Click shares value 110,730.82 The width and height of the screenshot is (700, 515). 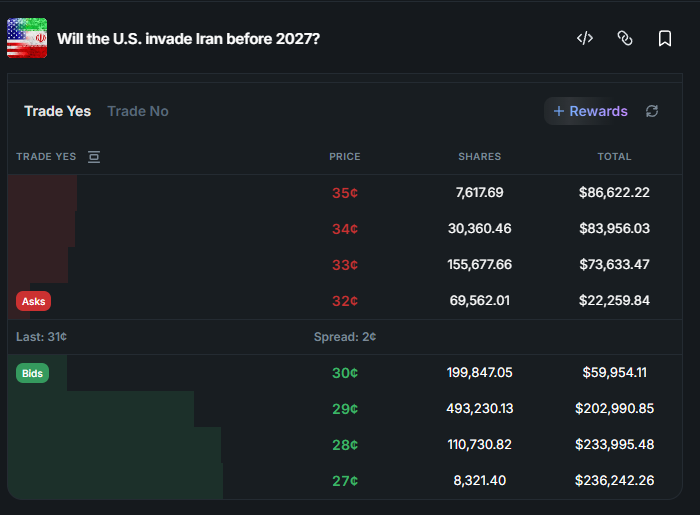point(479,444)
